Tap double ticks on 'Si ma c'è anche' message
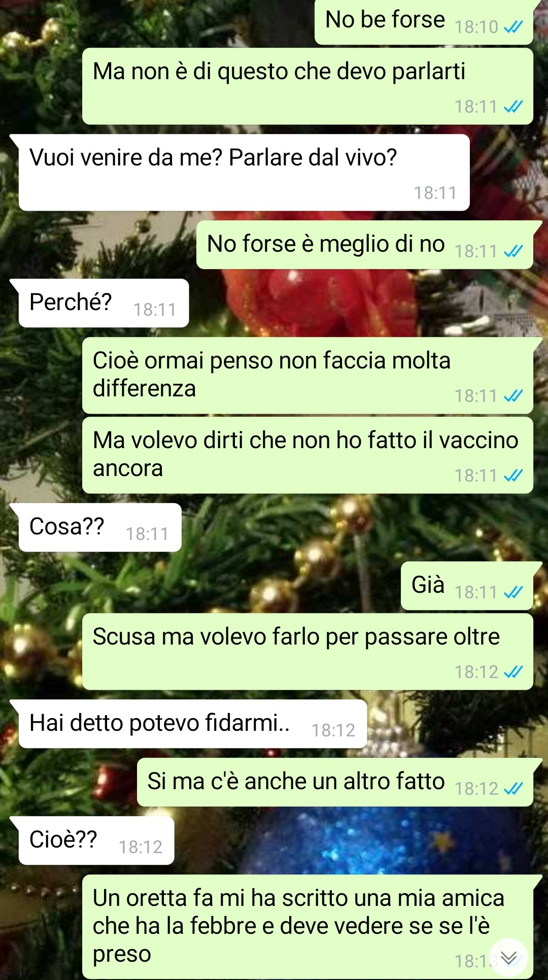Image resolution: width=548 pixels, height=980 pixels. (513, 789)
